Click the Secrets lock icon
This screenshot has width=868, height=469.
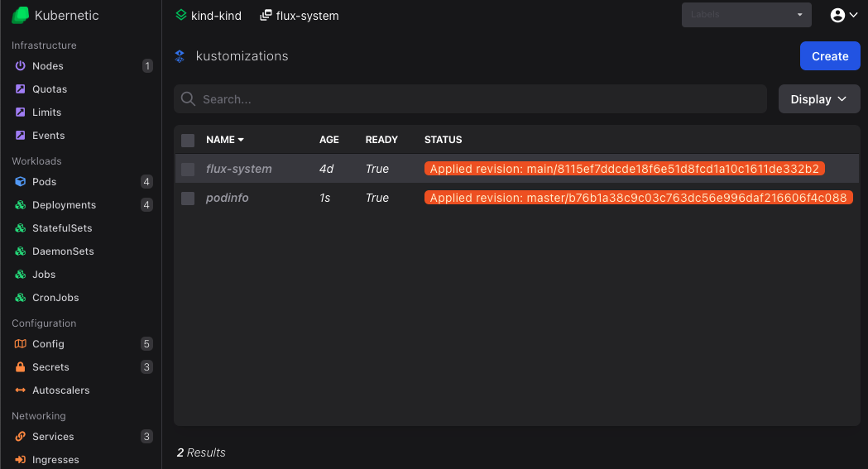(21, 366)
